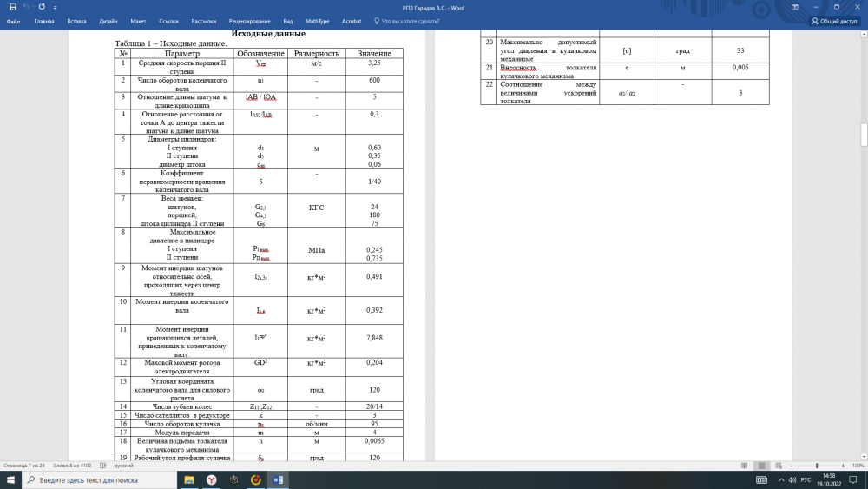Viewport: 868px width, 489px height.
Task: Open the Макет tab
Action: (138, 21)
